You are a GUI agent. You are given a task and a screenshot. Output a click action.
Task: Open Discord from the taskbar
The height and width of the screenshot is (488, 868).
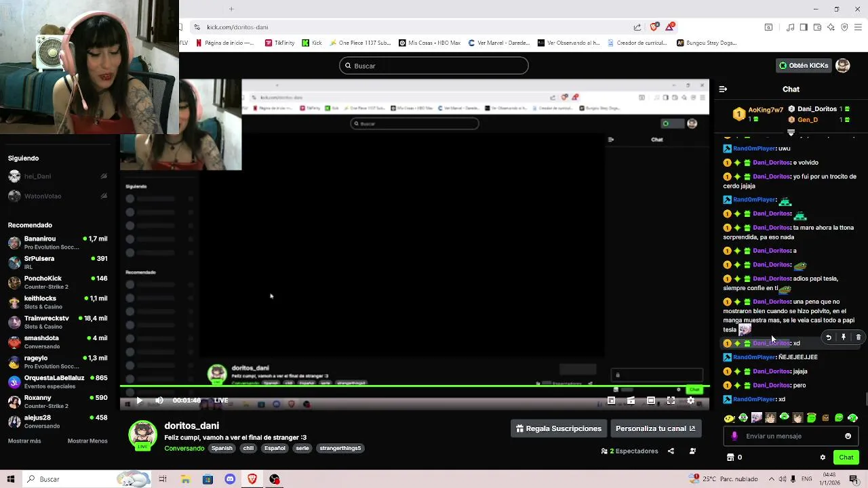click(230, 479)
